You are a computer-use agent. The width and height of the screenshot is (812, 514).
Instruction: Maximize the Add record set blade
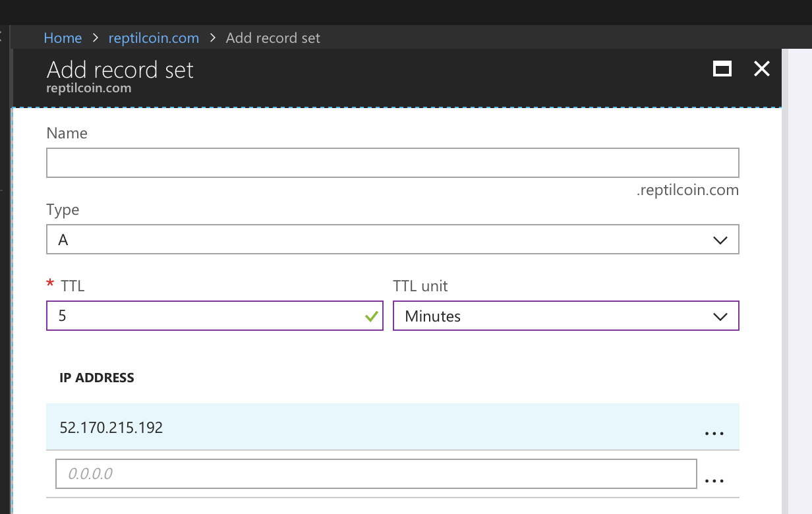[x=722, y=69]
